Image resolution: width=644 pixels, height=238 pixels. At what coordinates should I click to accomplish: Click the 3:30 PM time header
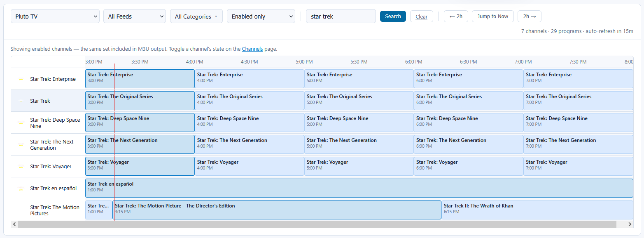click(140, 62)
